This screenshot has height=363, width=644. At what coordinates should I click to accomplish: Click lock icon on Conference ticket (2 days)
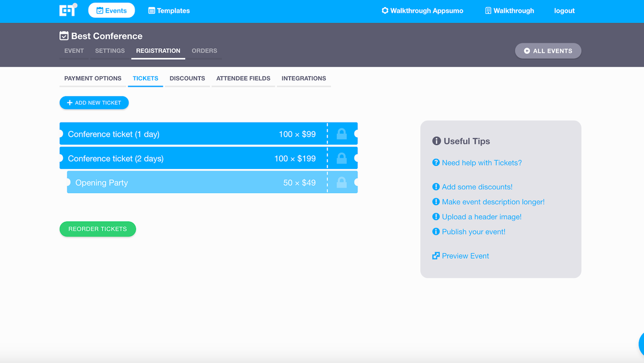[x=341, y=158]
